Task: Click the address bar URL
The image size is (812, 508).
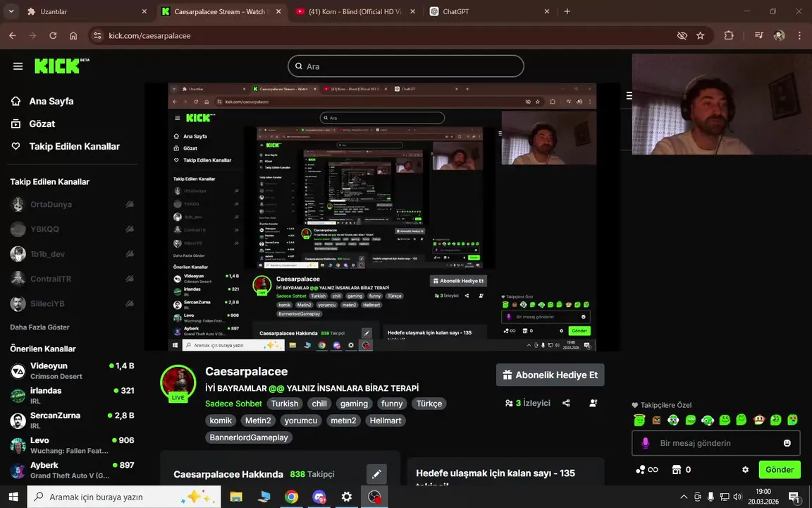Action: point(149,36)
